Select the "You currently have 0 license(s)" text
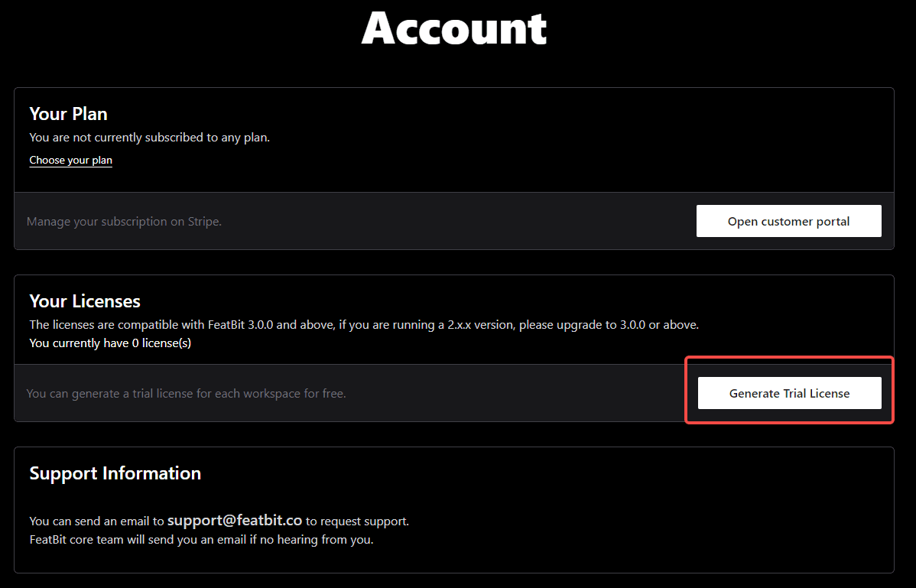Viewport: 916px width, 588px height. click(x=110, y=343)
